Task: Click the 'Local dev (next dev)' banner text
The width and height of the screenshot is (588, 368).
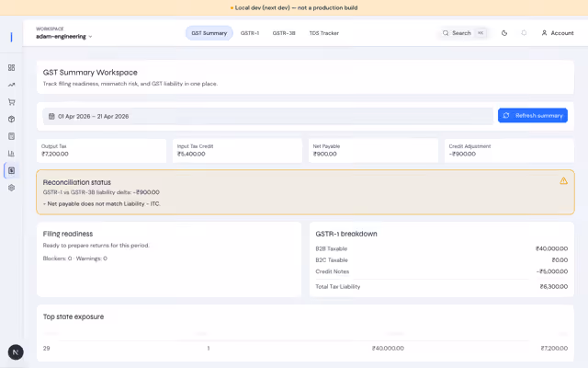Action: [x=296, y=7]
